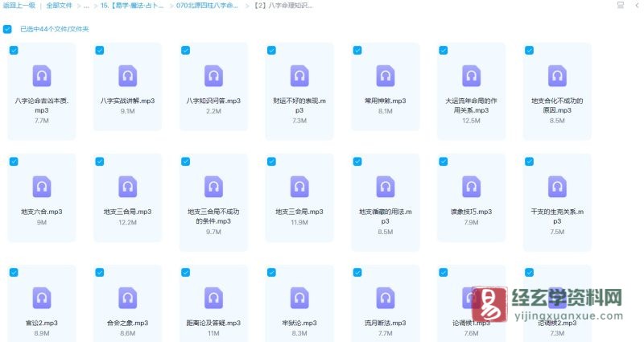The height and width of the screenshot is (342, 644).
Task: Open the 常用神煞.mp3 audio icon
Action: tap(386, 76)
